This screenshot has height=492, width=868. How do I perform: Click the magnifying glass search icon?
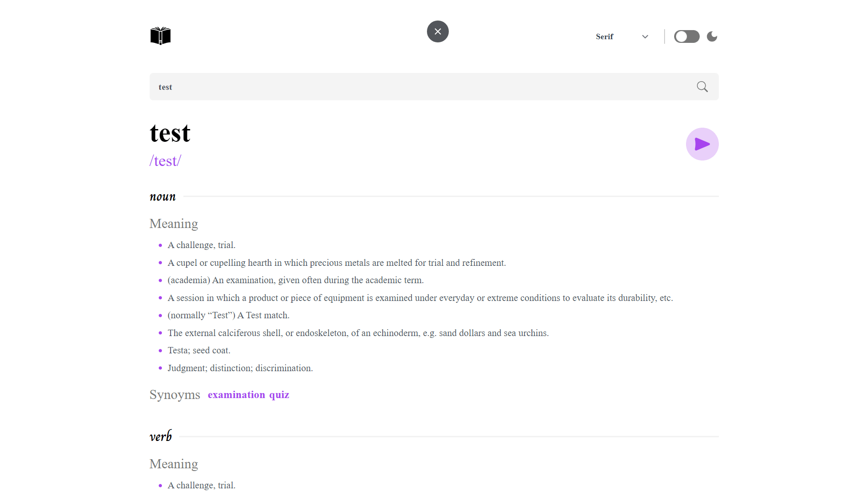[x=702, y=87]
